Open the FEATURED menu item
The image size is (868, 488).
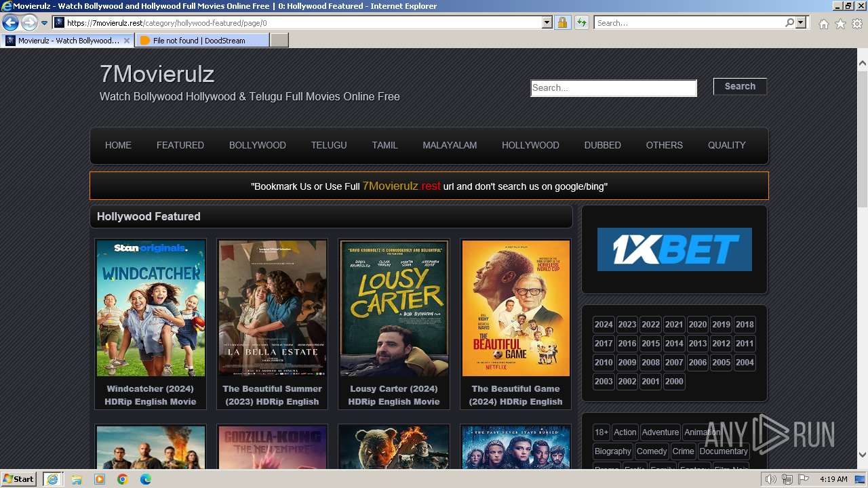click(180, 145)
